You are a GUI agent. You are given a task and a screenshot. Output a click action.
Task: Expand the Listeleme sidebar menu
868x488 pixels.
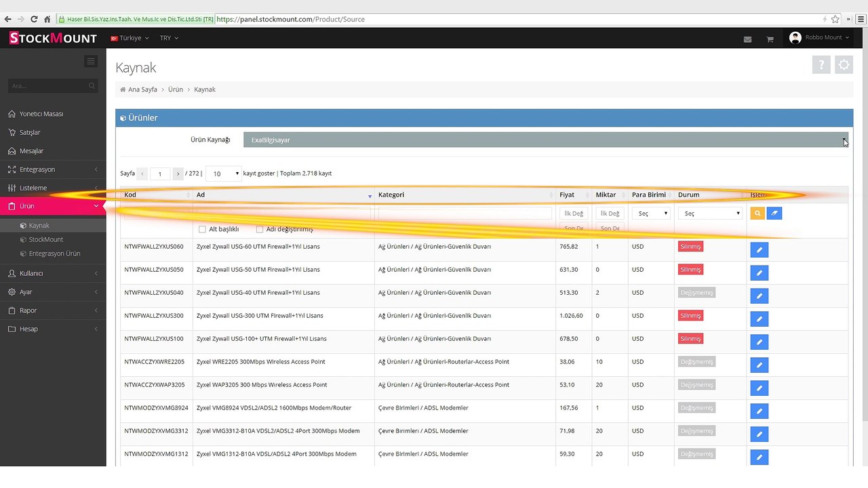point(53,188)
